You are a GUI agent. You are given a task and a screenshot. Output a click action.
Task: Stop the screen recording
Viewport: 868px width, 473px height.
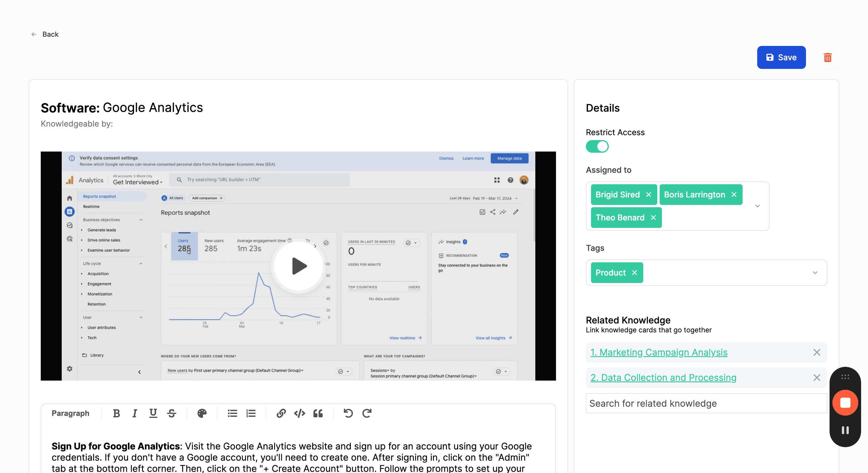click(845, 403)
